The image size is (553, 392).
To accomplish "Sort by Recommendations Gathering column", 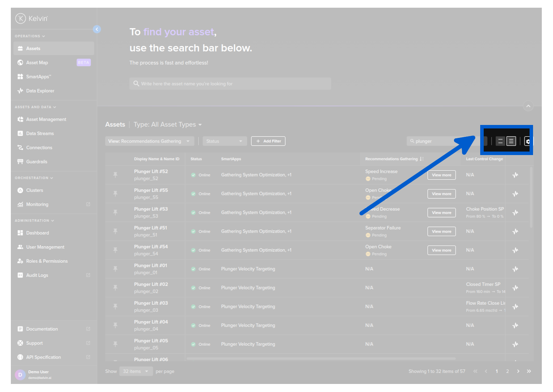I will [421, 159].
